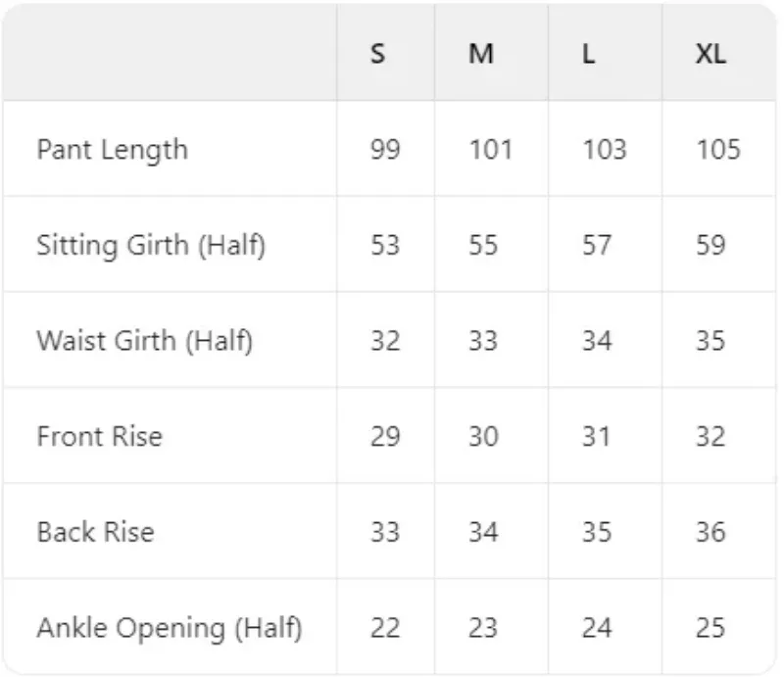Select Sitting Girth value 57 for L
784x677 pixels.
(597, 245)
